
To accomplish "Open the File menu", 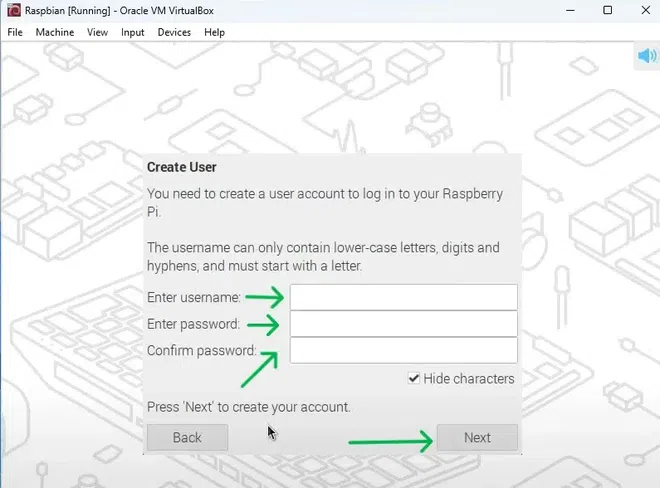I will coord(15,32).
